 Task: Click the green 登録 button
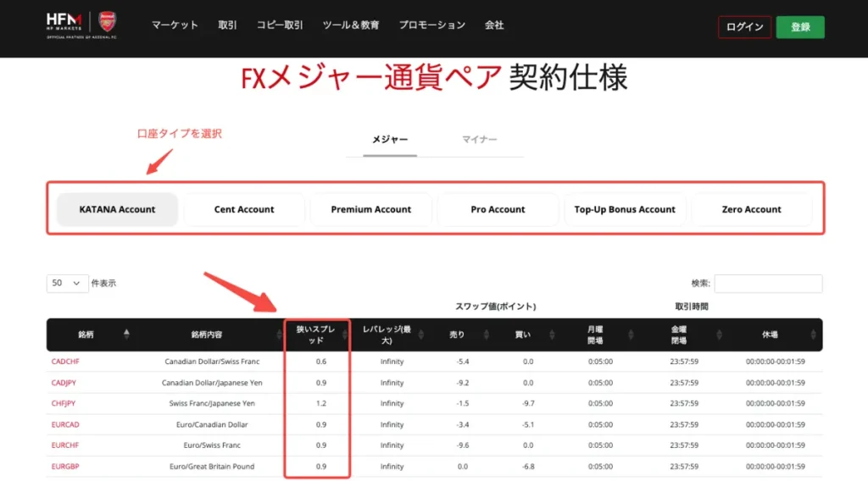800,27
